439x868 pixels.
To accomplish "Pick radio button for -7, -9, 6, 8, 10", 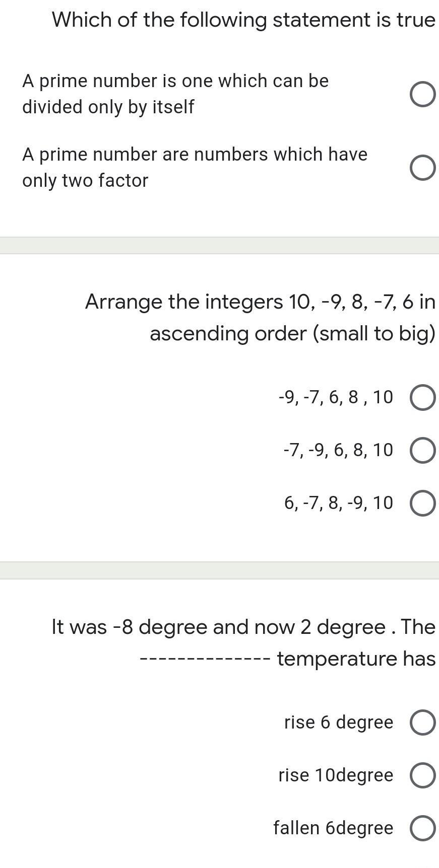I will pos(423,450).
